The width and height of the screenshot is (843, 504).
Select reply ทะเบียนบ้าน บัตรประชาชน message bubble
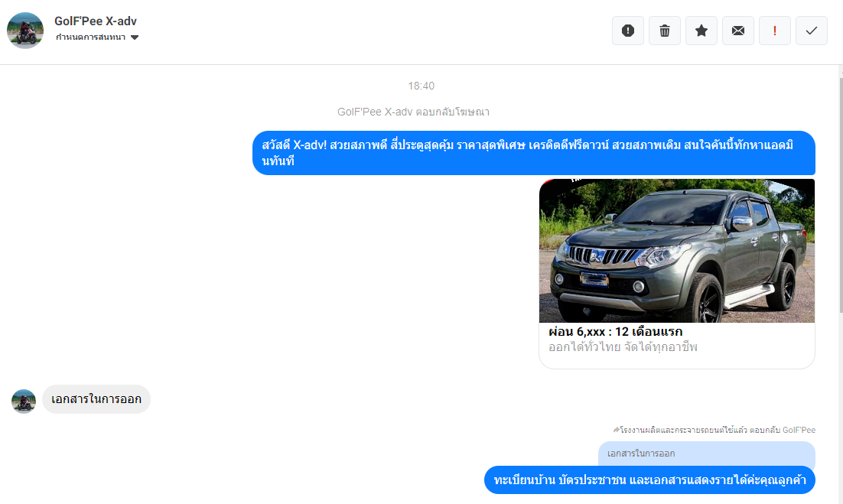pos(649,480)
